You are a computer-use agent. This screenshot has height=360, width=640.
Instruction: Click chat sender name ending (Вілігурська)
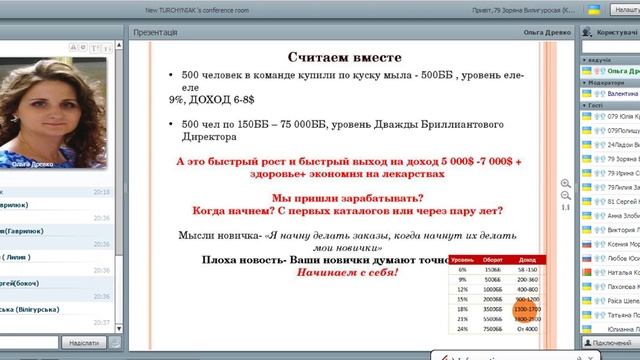[30, 309]
